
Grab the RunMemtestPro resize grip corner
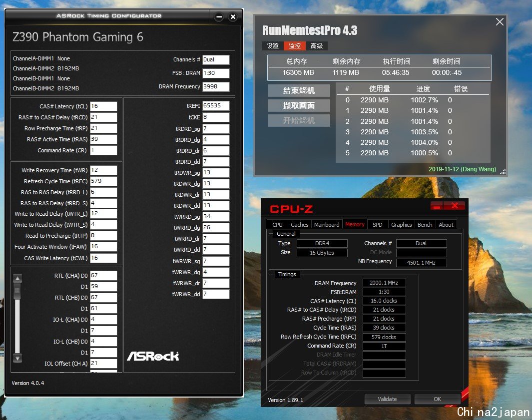503,172
